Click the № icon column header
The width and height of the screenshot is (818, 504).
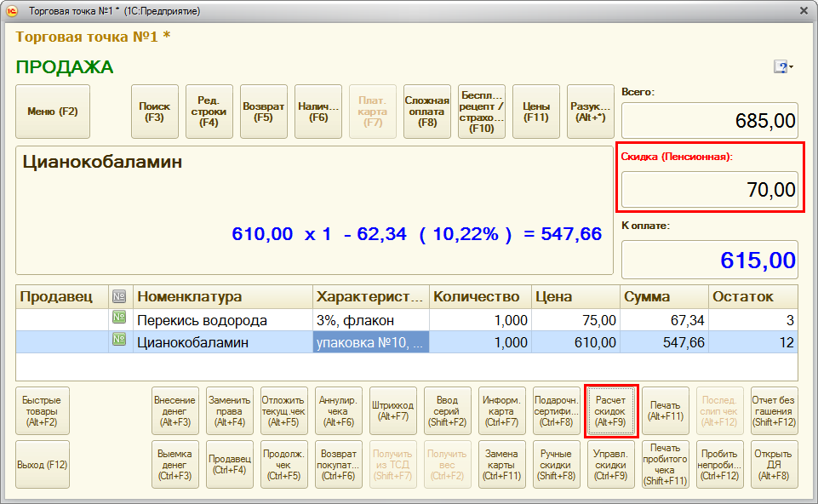(119, 296)
